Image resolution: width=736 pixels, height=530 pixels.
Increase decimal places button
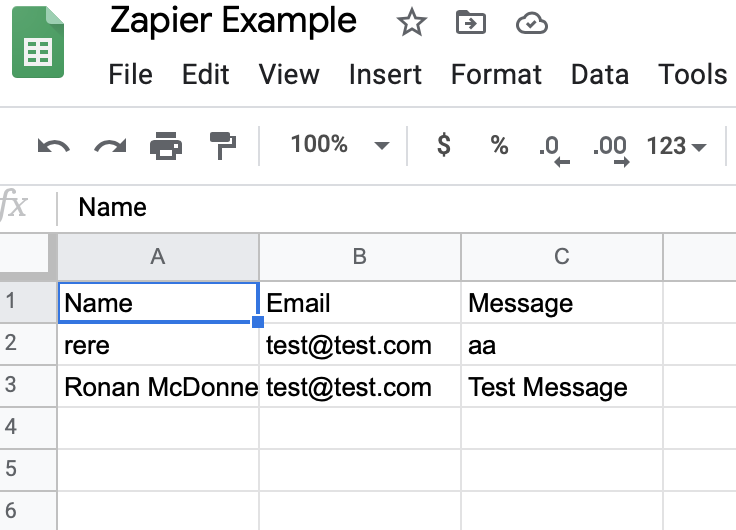[x=610, y=148]
